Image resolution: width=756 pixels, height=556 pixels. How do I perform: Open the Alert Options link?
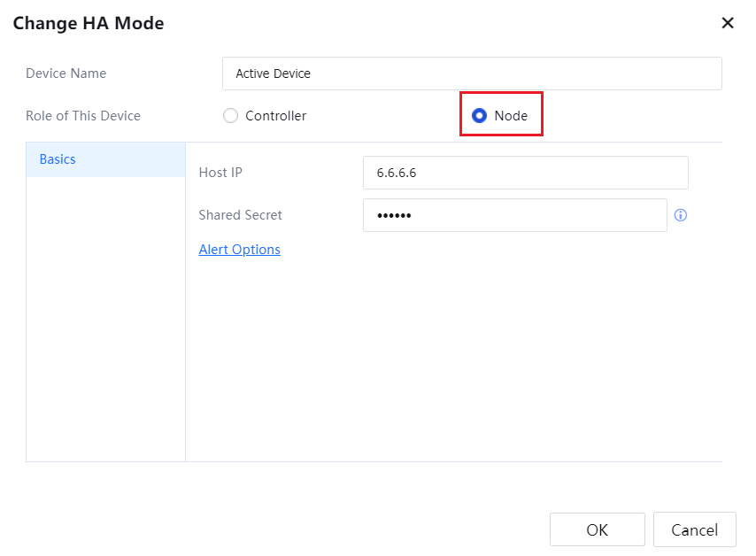239,250
